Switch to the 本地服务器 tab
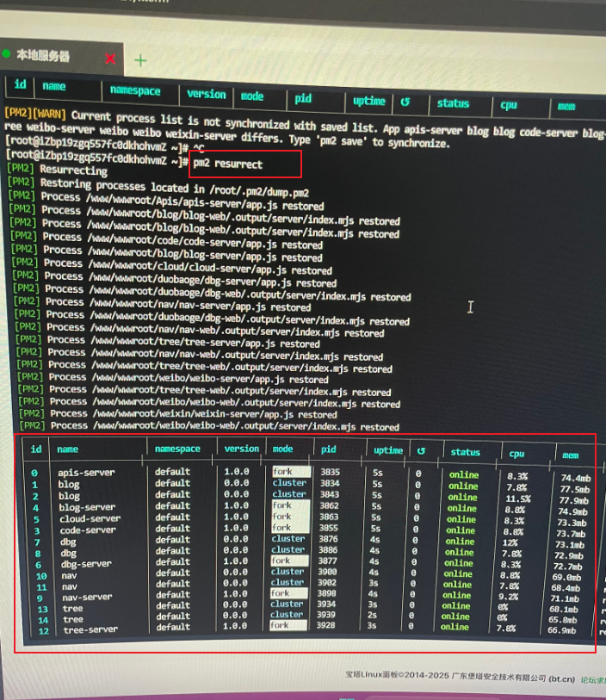Viewport: 606px width, 700px height. click(43, 56)
